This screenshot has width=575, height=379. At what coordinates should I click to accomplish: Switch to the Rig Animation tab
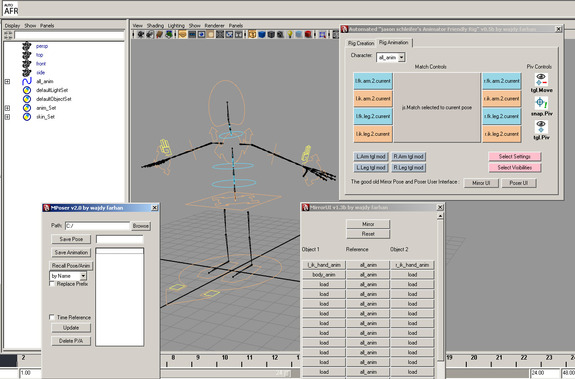point(394,43)
